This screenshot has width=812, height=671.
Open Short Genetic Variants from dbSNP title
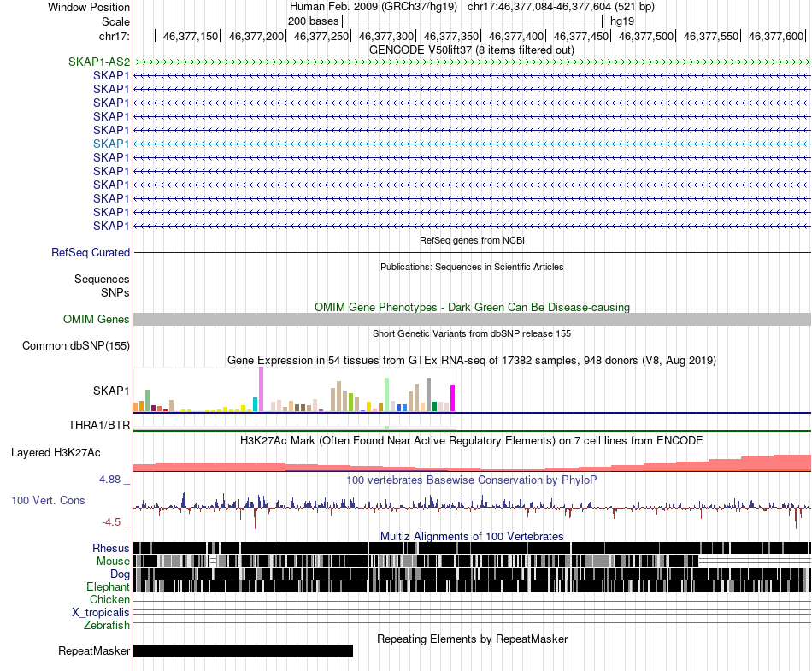472,333
